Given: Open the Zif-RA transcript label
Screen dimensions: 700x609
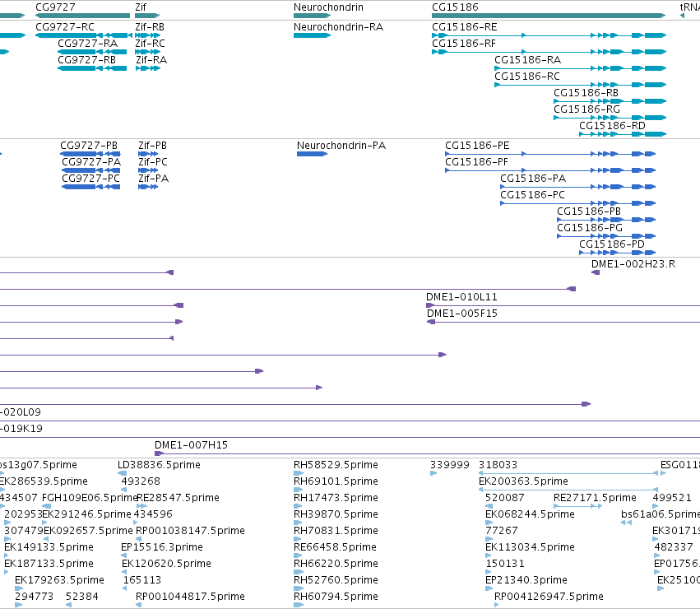Looking at the screenshot, I should click(x=151, y=60).
